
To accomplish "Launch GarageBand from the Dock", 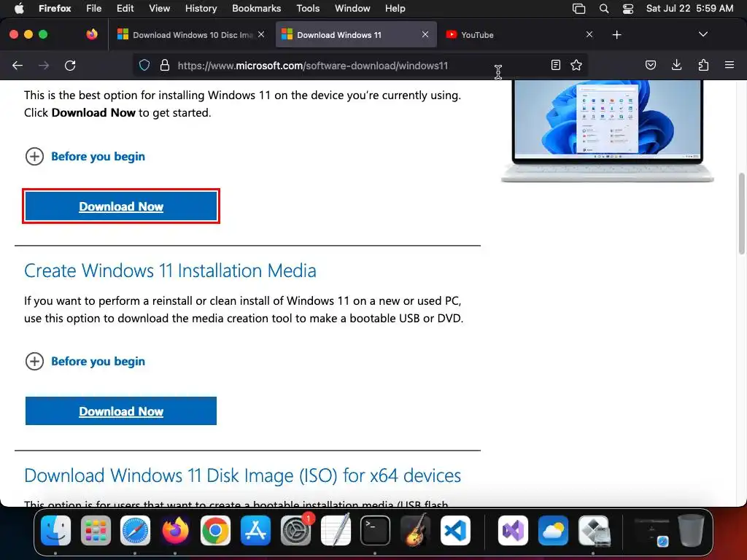I will point(415,530).
